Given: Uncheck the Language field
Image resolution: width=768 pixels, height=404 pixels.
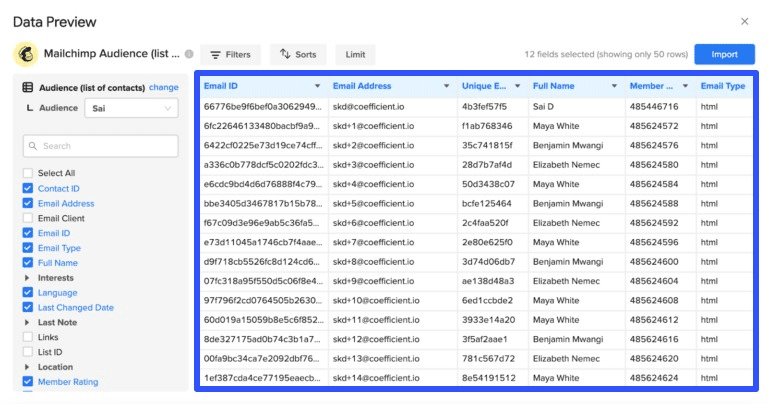Looking at the screenshot, I should 28,292.
